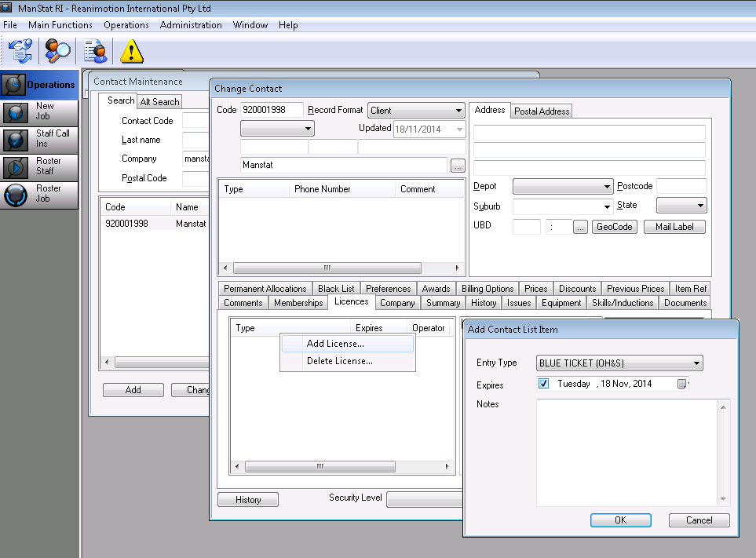Click the document with person toolbar icon
The width and height of the screenshot is (756, 558).
click(95, 51)
